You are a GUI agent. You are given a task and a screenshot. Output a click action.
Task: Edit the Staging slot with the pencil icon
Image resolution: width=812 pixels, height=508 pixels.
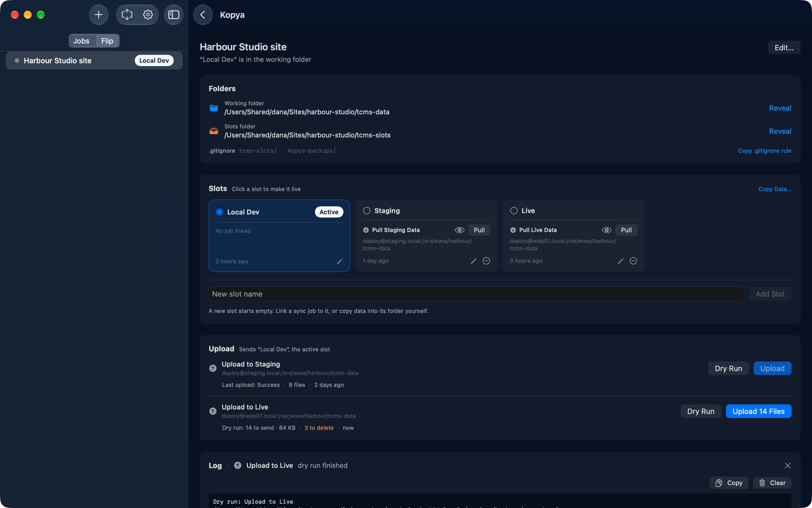click(x=473, y=261)
